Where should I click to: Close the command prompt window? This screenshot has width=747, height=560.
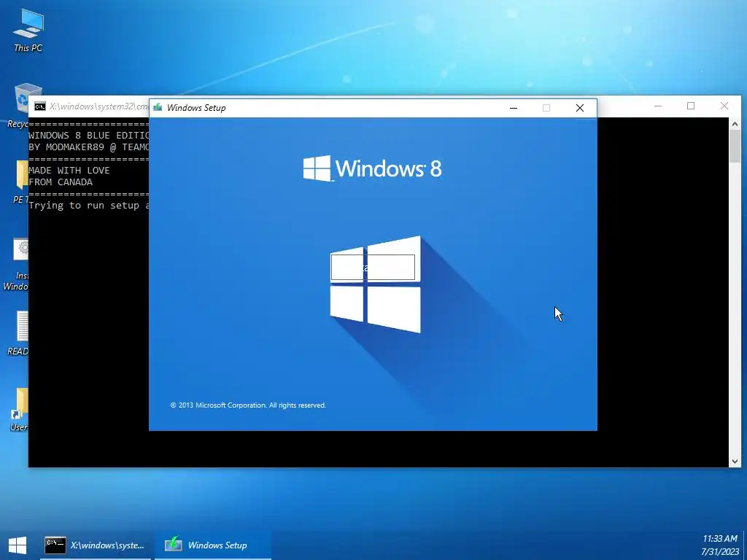coord(724,106)
